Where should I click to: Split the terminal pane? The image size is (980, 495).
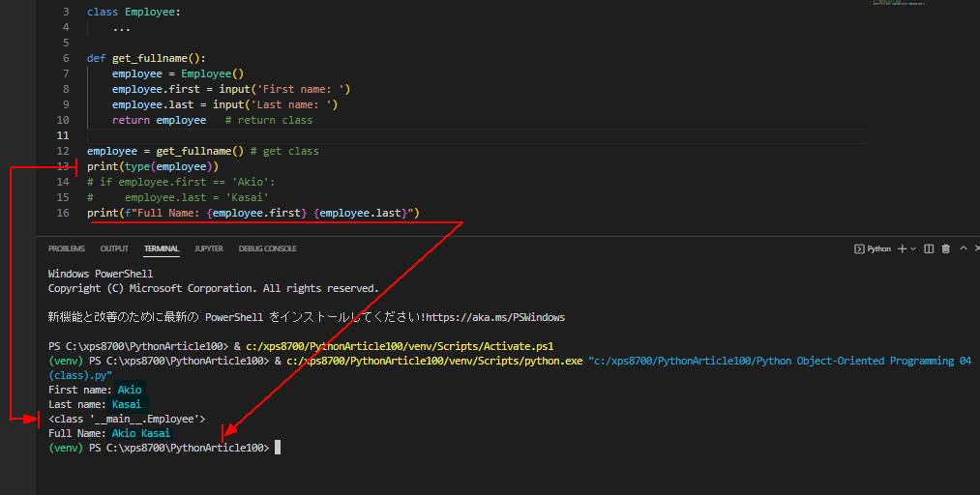929,248
